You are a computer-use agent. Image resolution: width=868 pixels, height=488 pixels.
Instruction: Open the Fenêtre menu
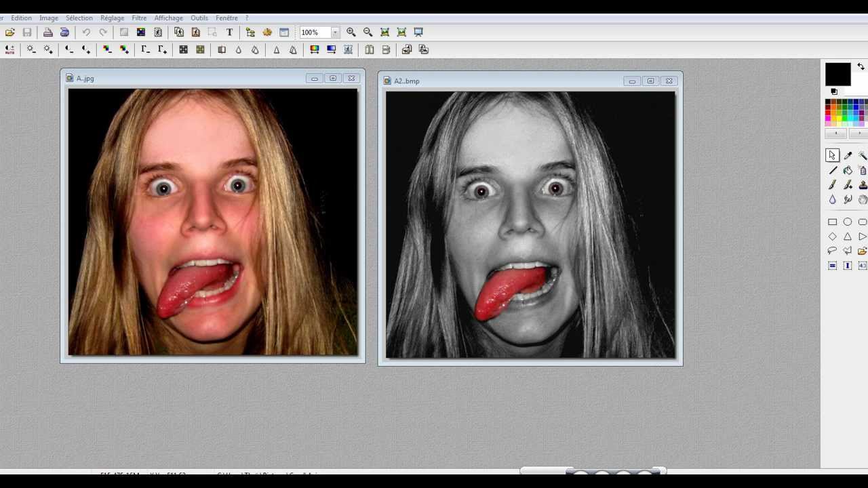227,18
